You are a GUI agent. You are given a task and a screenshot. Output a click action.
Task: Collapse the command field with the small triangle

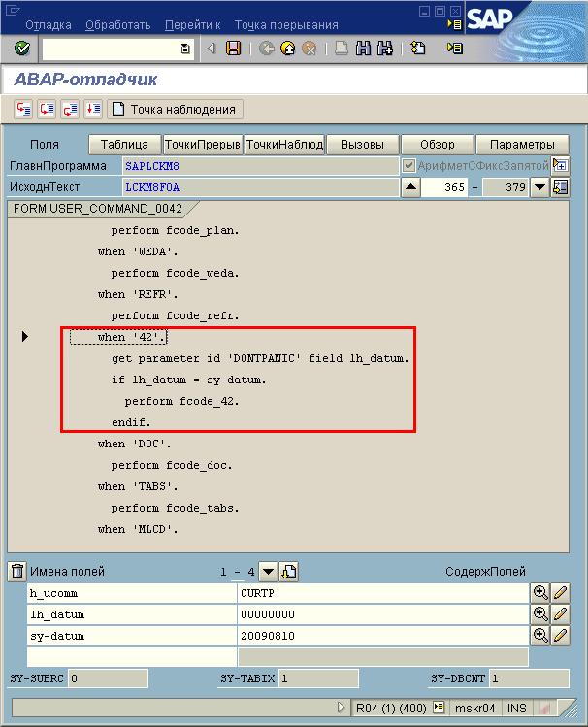pos(212,49)
